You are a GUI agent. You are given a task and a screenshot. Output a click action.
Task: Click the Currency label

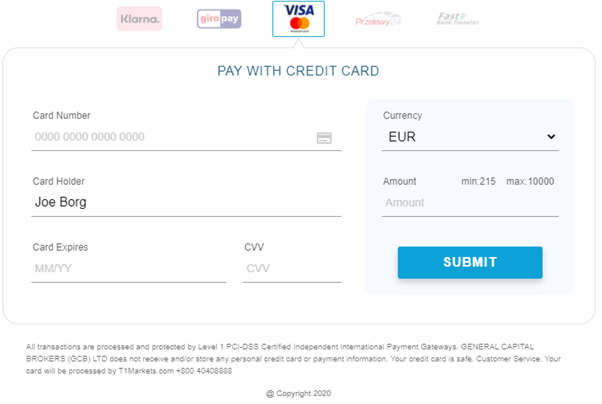pos(402,116)
